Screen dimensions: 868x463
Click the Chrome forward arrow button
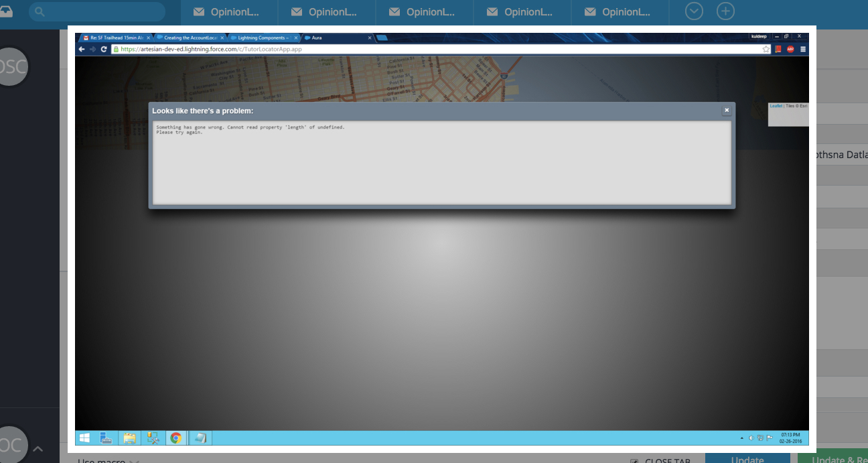[92, 49]
